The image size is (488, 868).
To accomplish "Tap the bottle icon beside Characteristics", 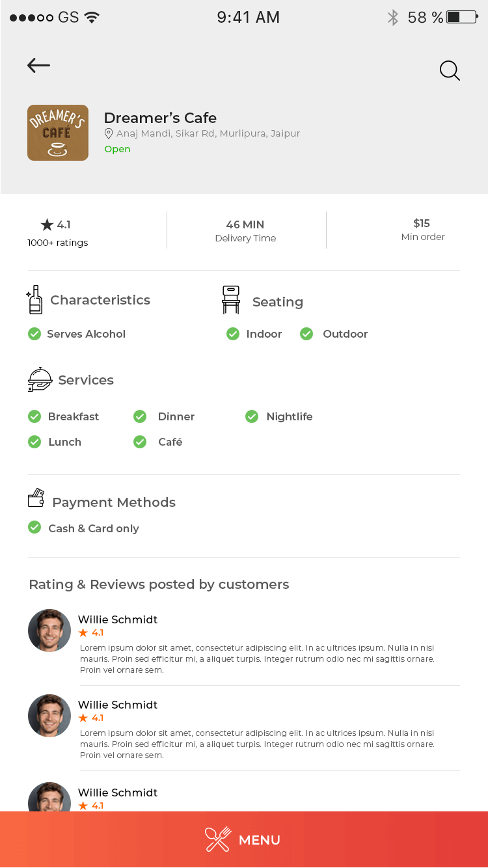I will coord(34,300).
